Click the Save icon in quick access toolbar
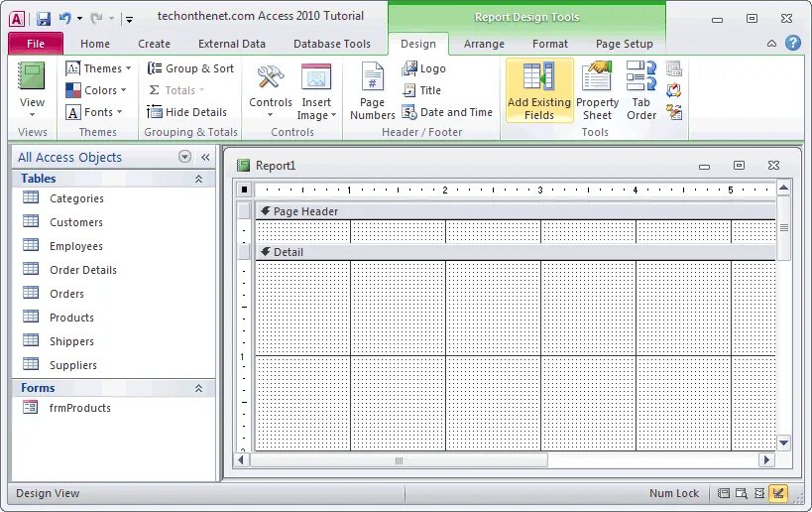This screenshot has width=812, height=512. click(x=44, y=19)
